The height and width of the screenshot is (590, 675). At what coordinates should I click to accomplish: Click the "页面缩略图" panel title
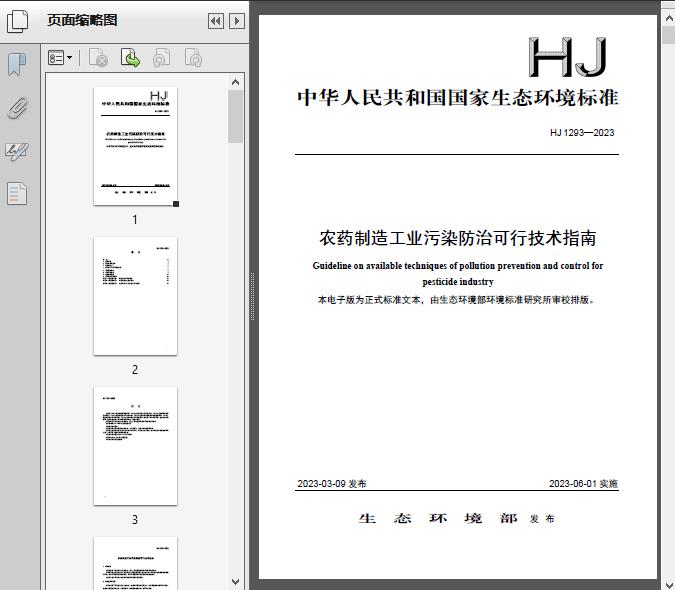(82, 20)
